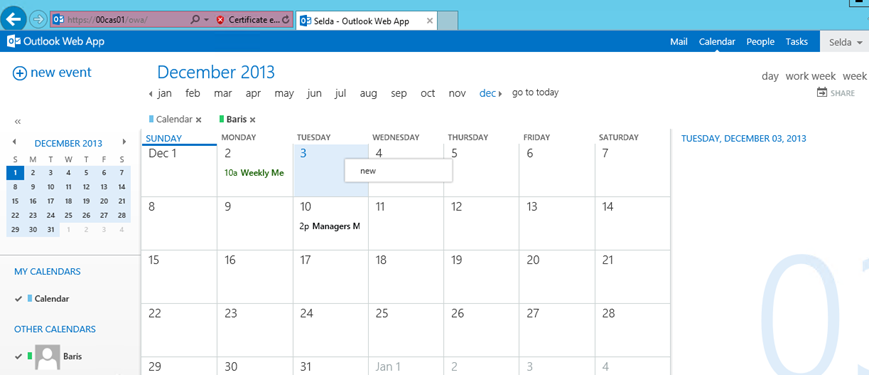Select December 19 in month grid
Screen dimensions: 869x375
pyautogui.click(x=481, y=277)
